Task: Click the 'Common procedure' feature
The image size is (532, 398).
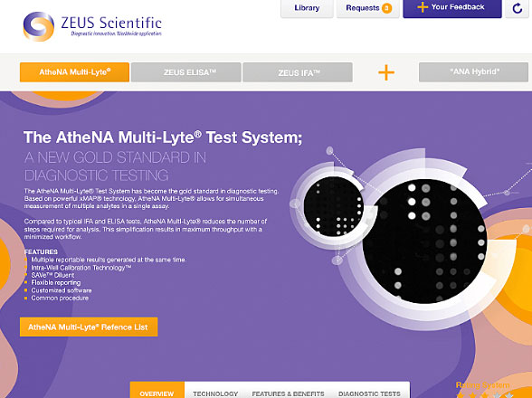Action: point(60,298)
